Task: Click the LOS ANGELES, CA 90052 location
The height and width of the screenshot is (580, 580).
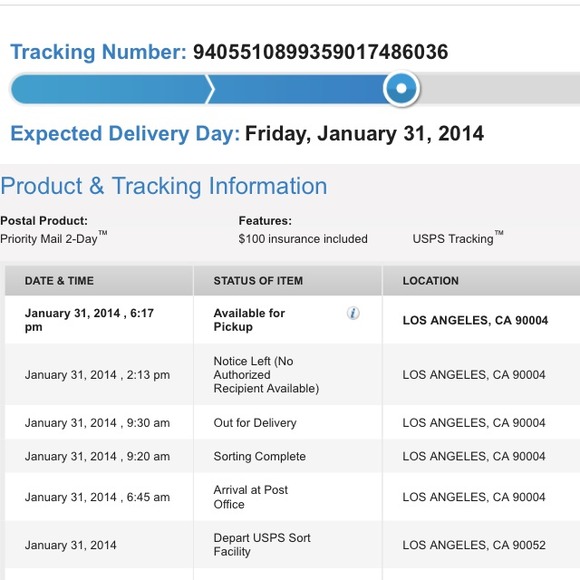Action: (474, 545)
